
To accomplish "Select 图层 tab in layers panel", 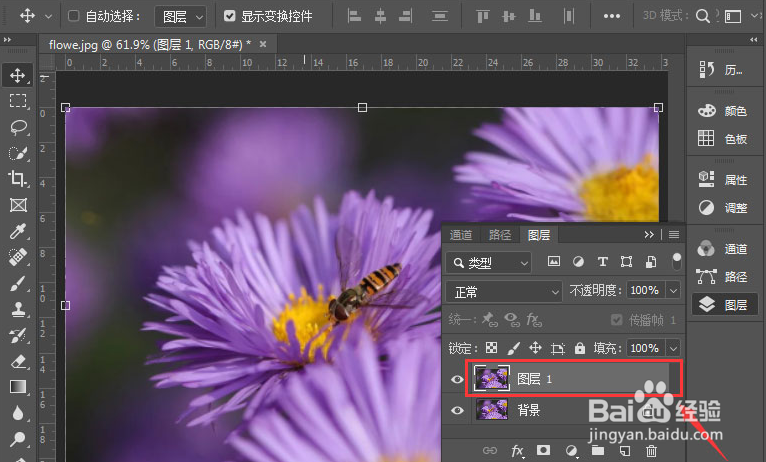I will click(x=539, y=235).
